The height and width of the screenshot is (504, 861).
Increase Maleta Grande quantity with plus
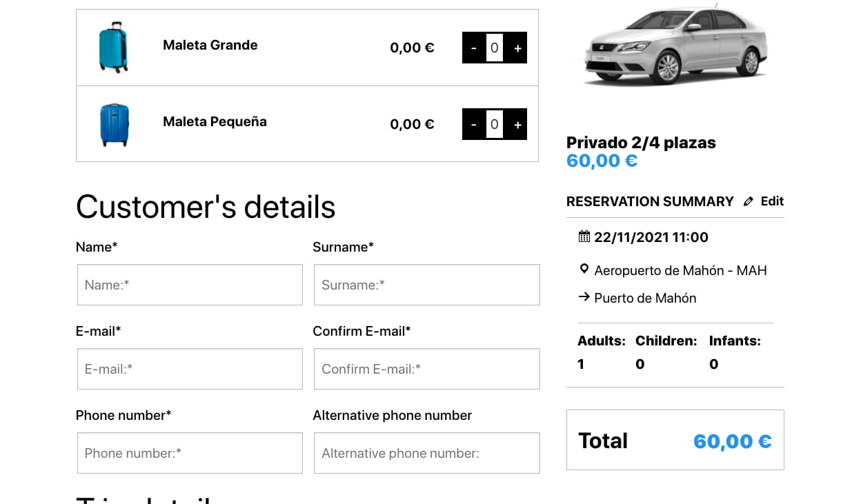(x=517, y=48)
